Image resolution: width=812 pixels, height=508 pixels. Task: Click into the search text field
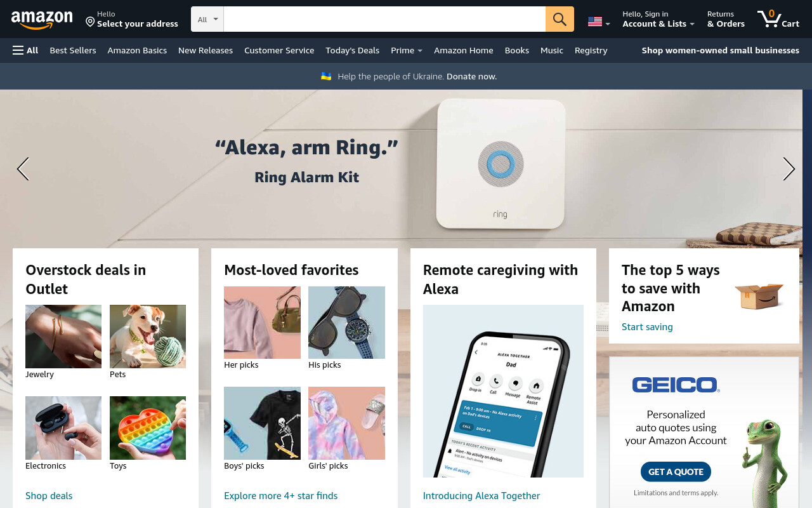tap(384, 19)
